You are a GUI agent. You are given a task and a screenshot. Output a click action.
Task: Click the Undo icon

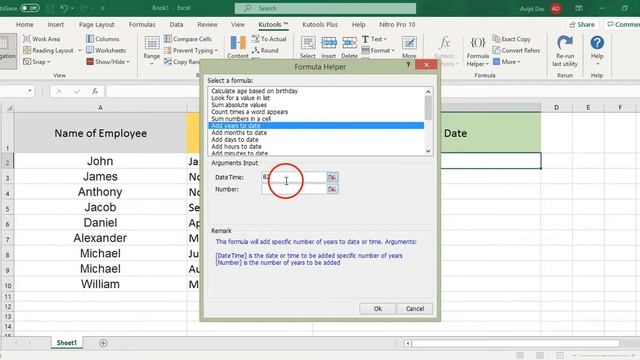tap(64, 8)
